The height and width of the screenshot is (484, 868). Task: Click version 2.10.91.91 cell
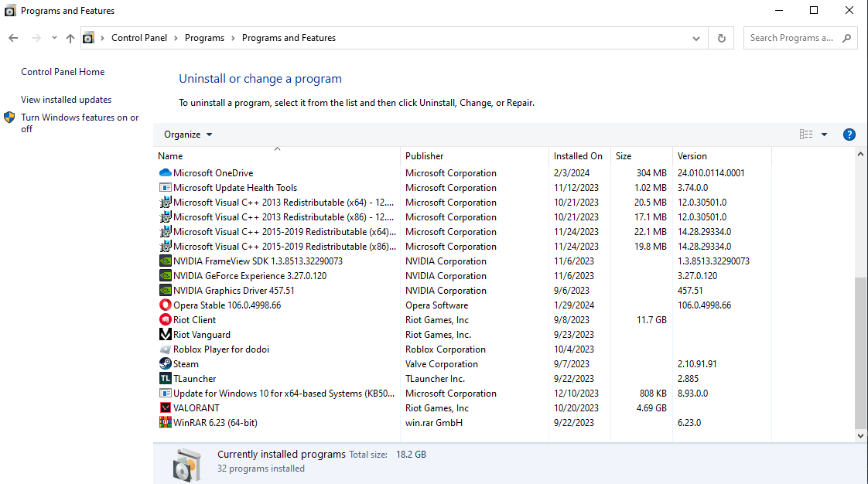pyautogui.click(x=697, y=364)
